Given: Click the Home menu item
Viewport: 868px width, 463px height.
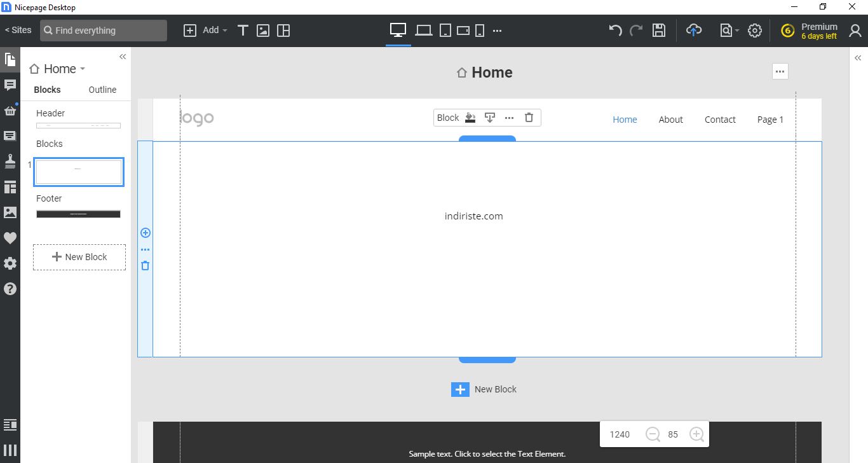Looking at the screenshot, I should coord(625,120).
